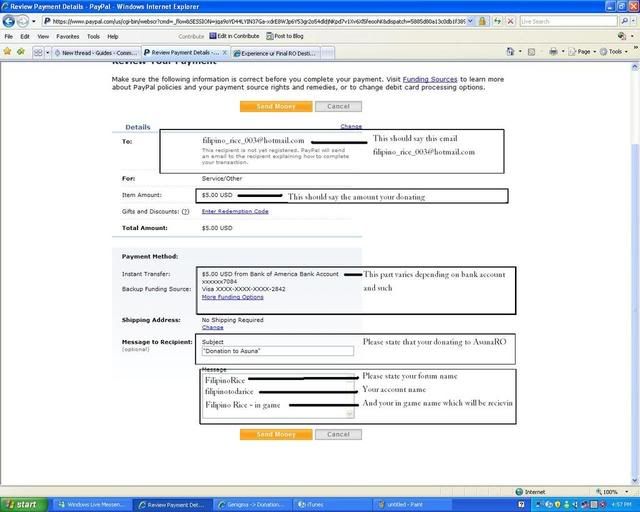This screenshot has height=512, width=640.
Task: Click the bottom Send Money button
Action: pos(276,434)
